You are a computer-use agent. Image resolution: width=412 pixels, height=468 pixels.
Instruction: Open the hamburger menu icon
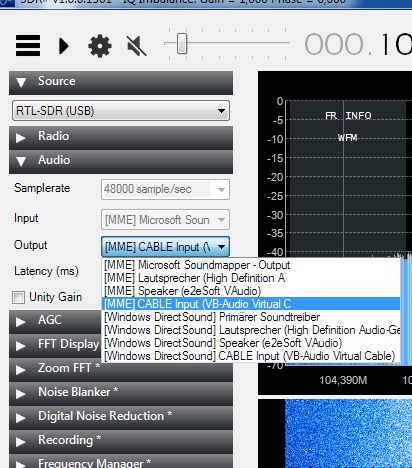(x=28, y=45)
